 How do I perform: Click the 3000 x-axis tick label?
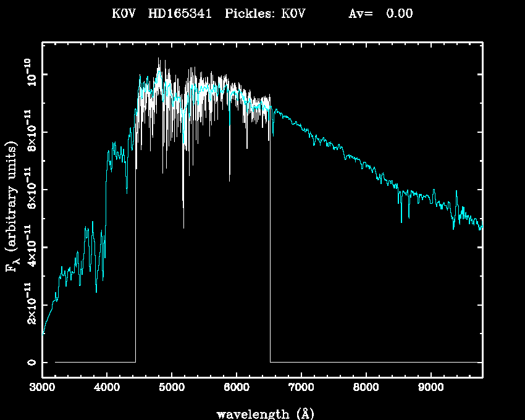pos(42,388)
